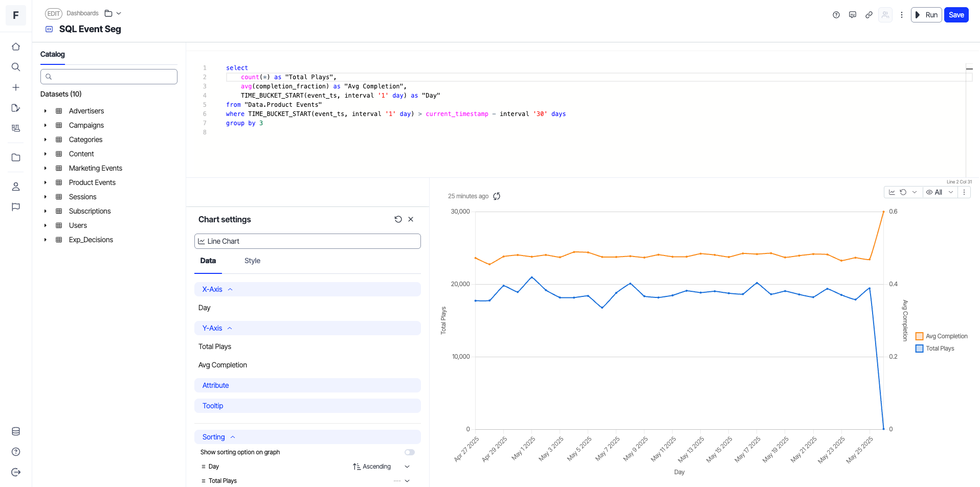Open the database icon in left sidebar
The image size is (980, 487).
(16, 431)
